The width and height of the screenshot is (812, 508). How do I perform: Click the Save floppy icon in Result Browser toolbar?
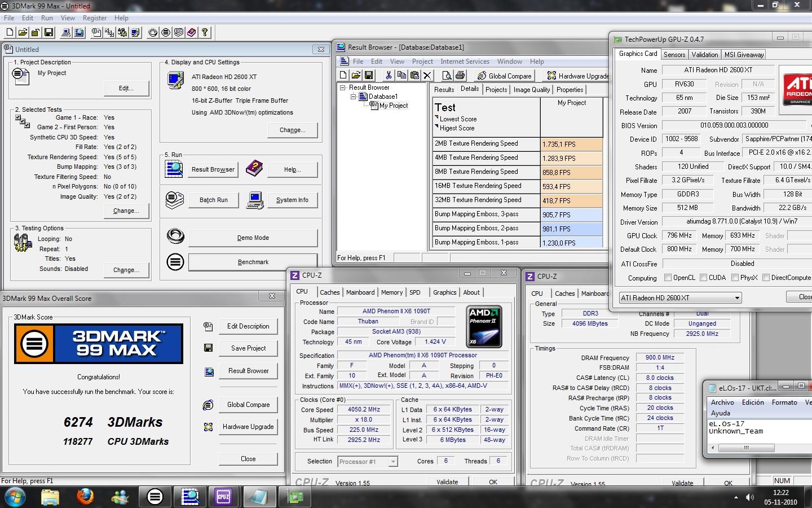tap(369, 75)
